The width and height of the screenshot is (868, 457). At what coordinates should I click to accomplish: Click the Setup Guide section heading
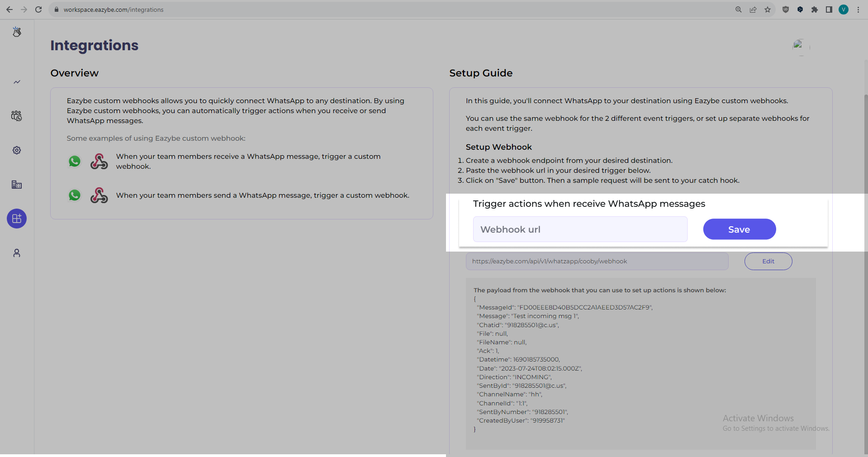(x=481, y=73)
